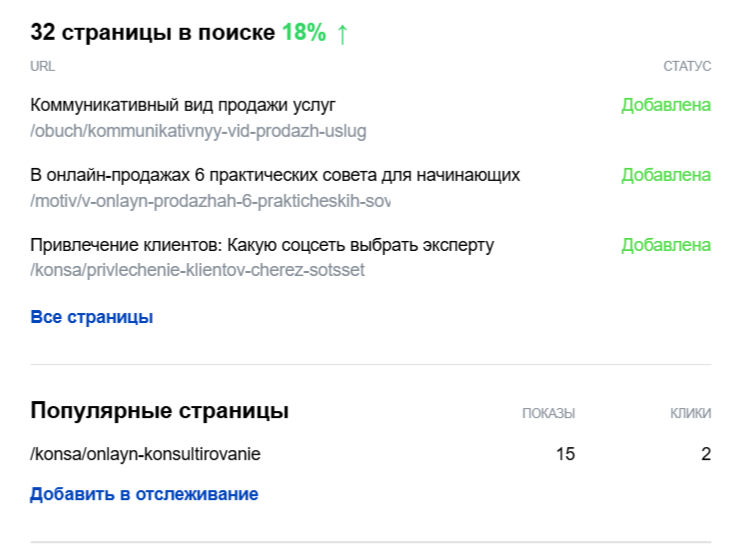Click the green 18% growth indicator
Screen dimensions: 756x546
tap(304, 32)
